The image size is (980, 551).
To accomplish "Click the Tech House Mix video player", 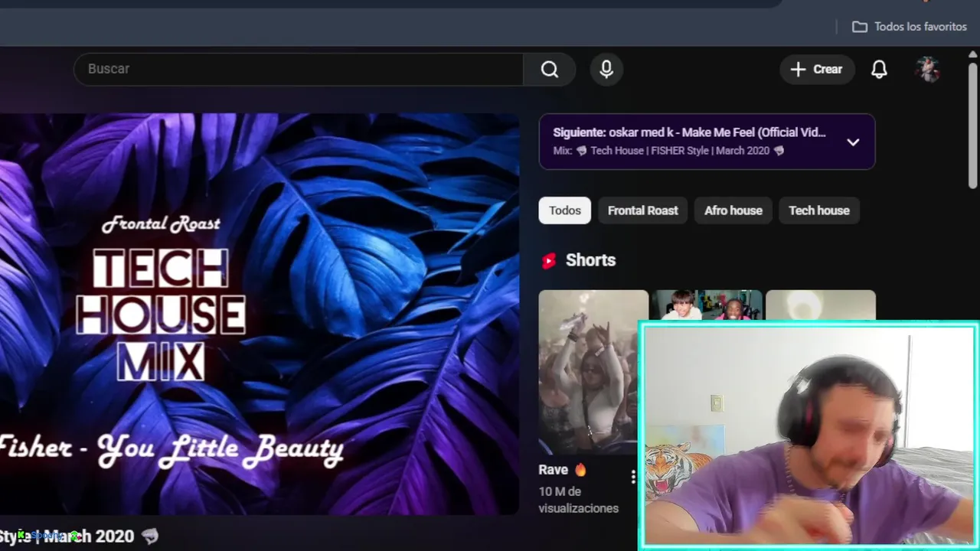I will tap(260, 314).
